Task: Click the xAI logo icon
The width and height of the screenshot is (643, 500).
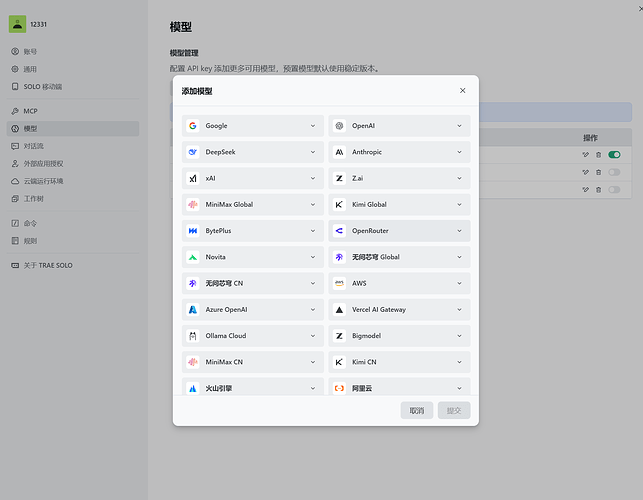Action: (x=193, y=178)
